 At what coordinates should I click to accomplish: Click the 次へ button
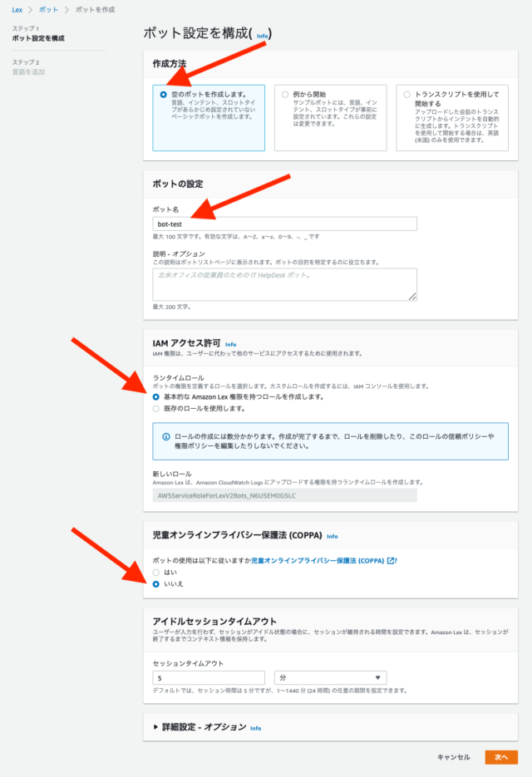pos(501,757)
